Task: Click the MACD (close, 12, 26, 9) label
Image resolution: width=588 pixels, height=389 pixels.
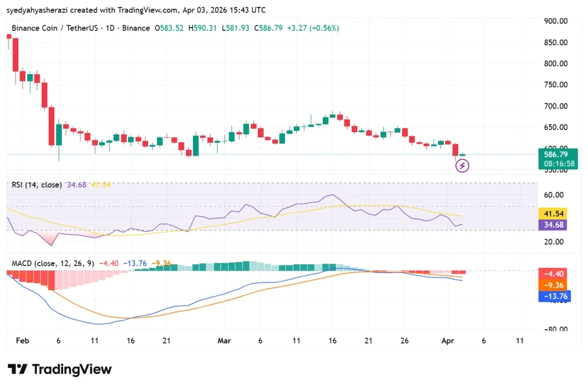Action: pyautogui.click(x=53, y=263)
